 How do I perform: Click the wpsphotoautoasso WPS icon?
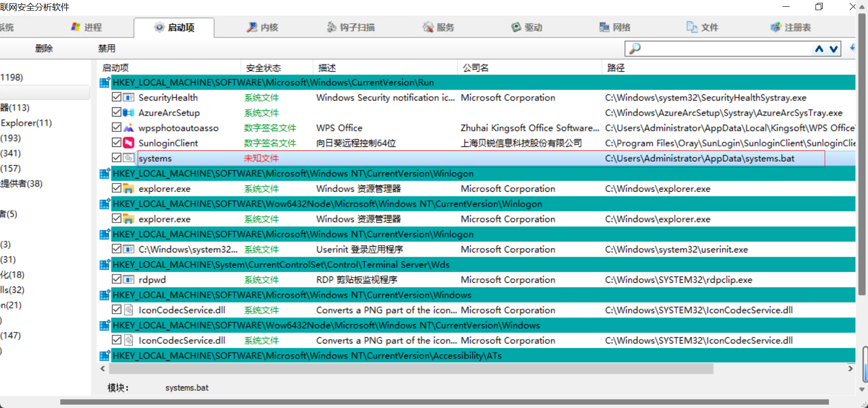point(129,128)
